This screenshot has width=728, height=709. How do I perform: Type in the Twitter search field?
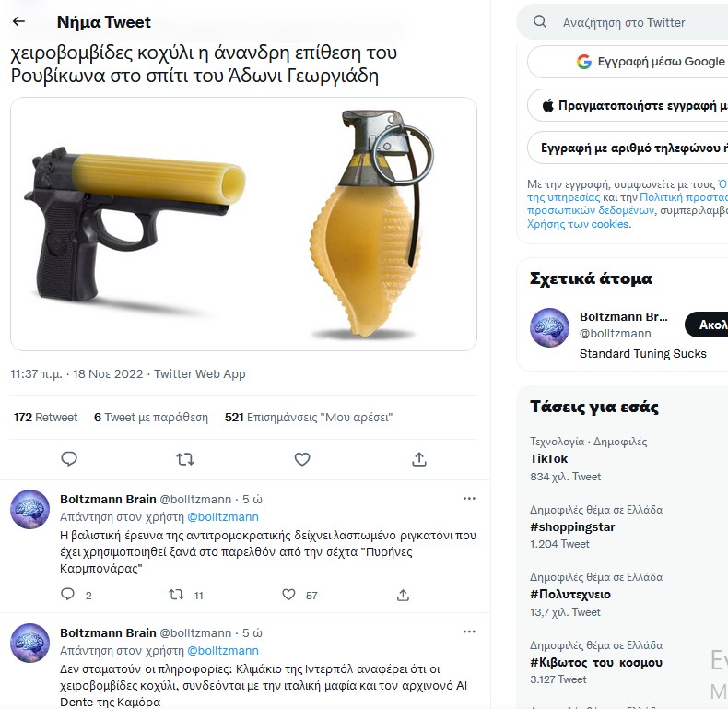click(636, 22)
